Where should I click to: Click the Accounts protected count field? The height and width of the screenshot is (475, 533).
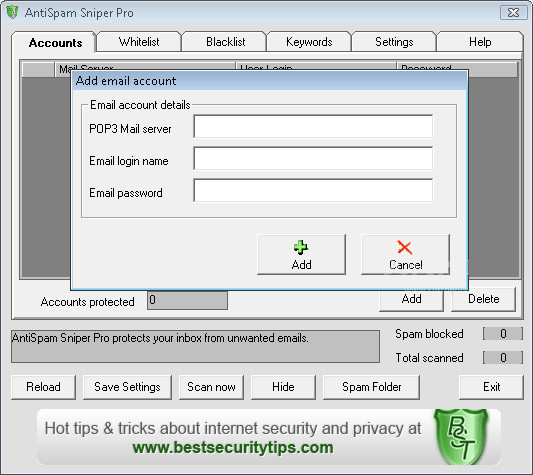tap(187, 300)
